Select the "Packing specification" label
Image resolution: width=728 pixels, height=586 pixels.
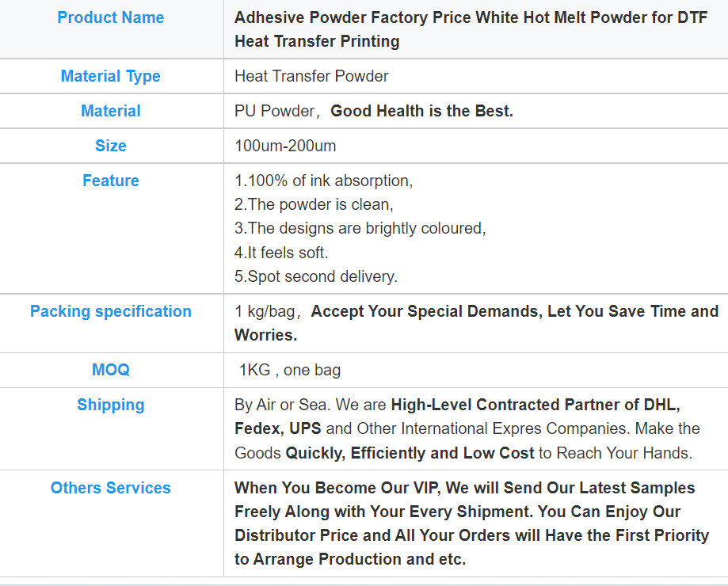[111, 312]
